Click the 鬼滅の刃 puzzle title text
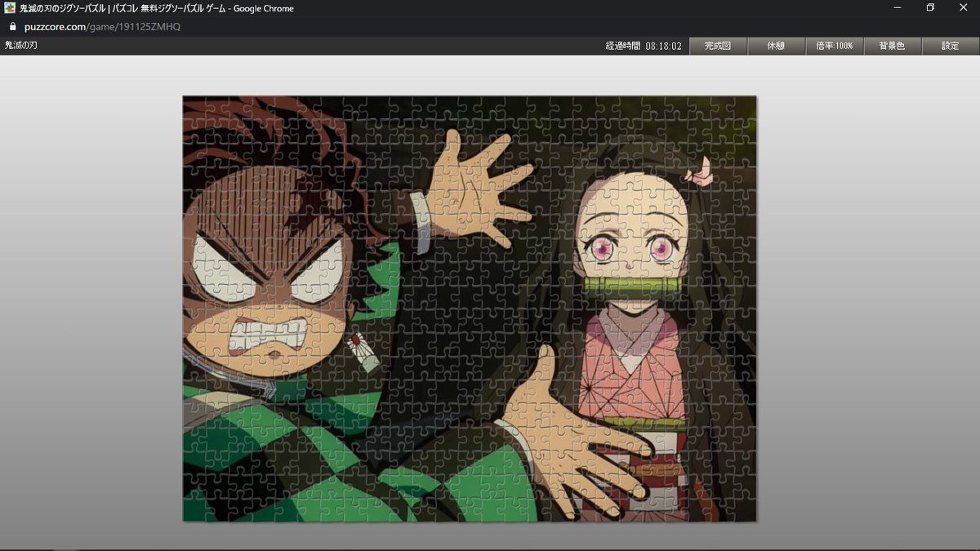The height and width of the screenshot is (551, 980). pos(21,46)
